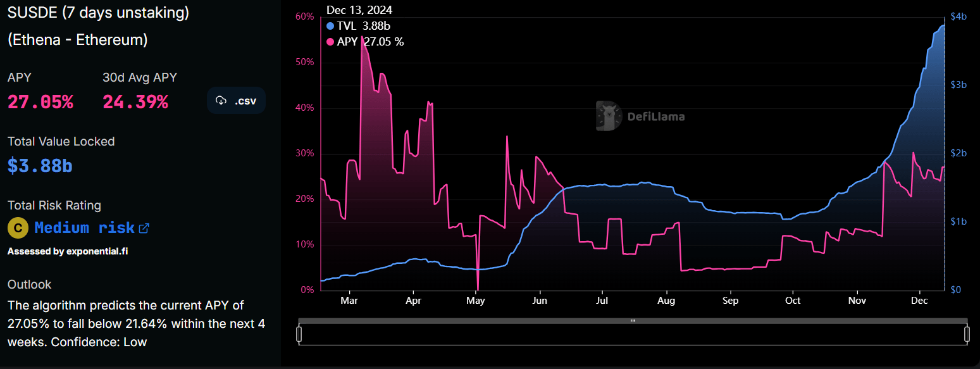Screen dimensions: 980x369
Task: Click the $4b label on the TVL axis
Action: 959,16
